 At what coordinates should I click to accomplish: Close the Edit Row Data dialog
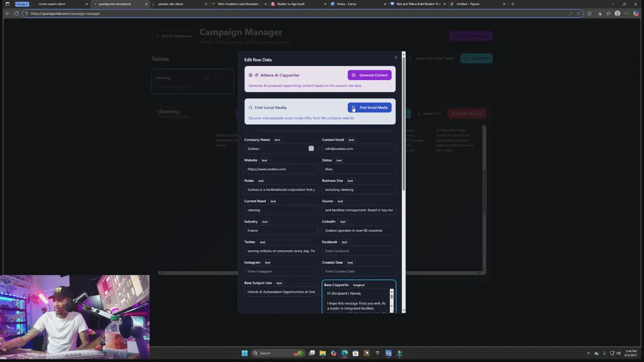click(x=395, y=57)
